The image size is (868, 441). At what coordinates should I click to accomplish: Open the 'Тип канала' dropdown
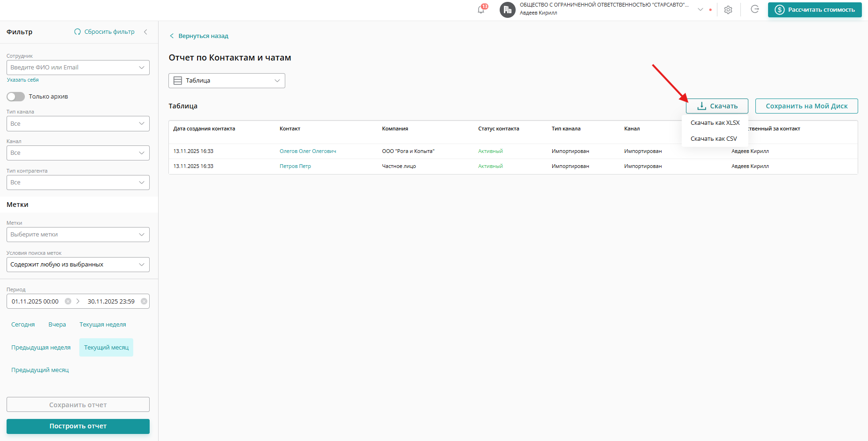coord(78,124)
